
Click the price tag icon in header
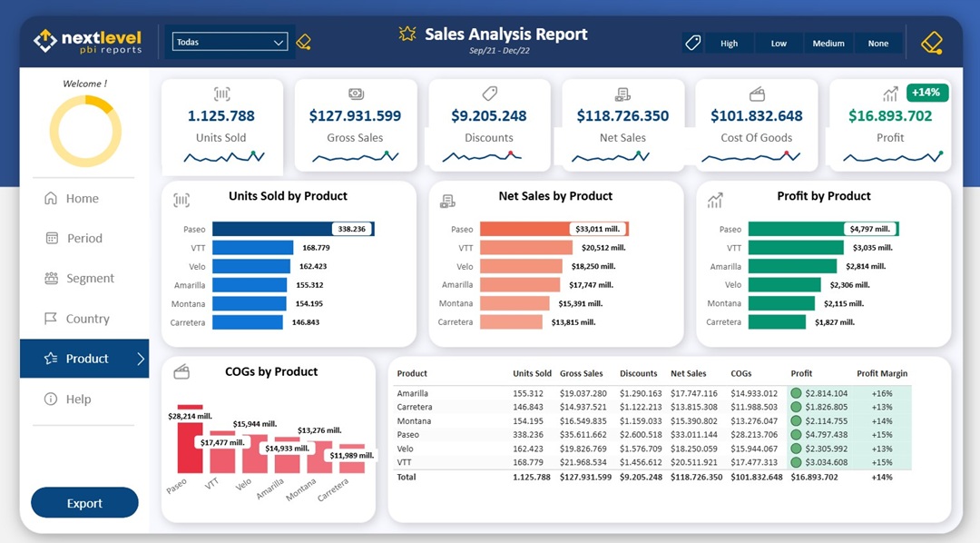(x=693, y=43)
